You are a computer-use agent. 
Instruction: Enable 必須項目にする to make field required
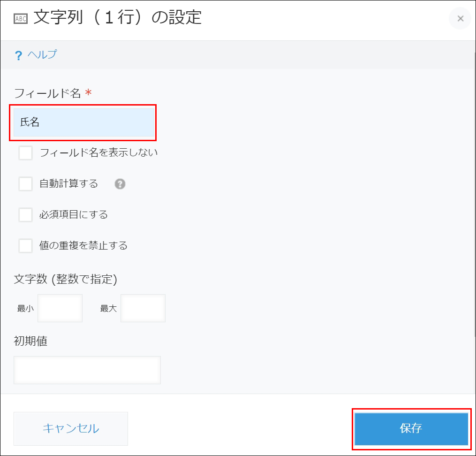tap(25, 215)
